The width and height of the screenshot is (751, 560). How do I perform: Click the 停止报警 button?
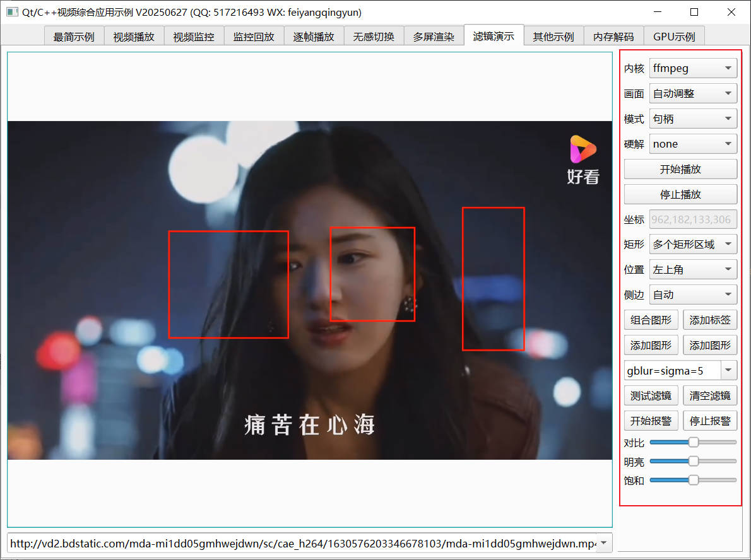710,421
